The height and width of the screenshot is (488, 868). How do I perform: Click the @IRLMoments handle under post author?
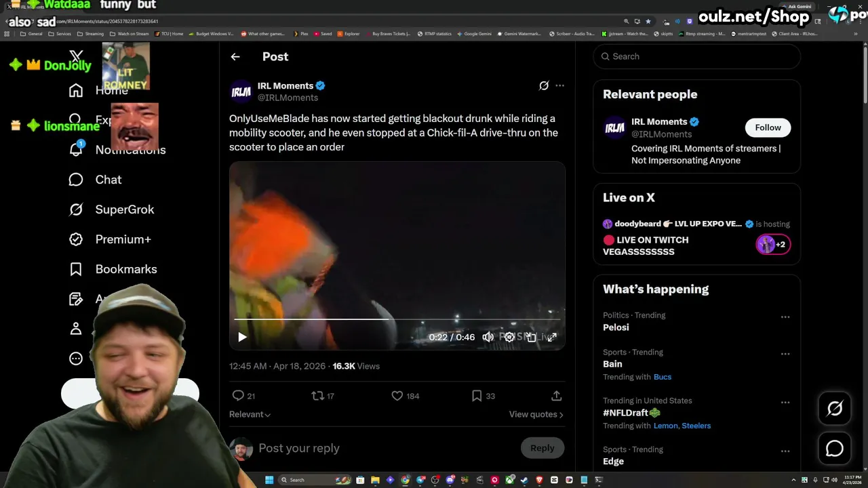point(288,98)
